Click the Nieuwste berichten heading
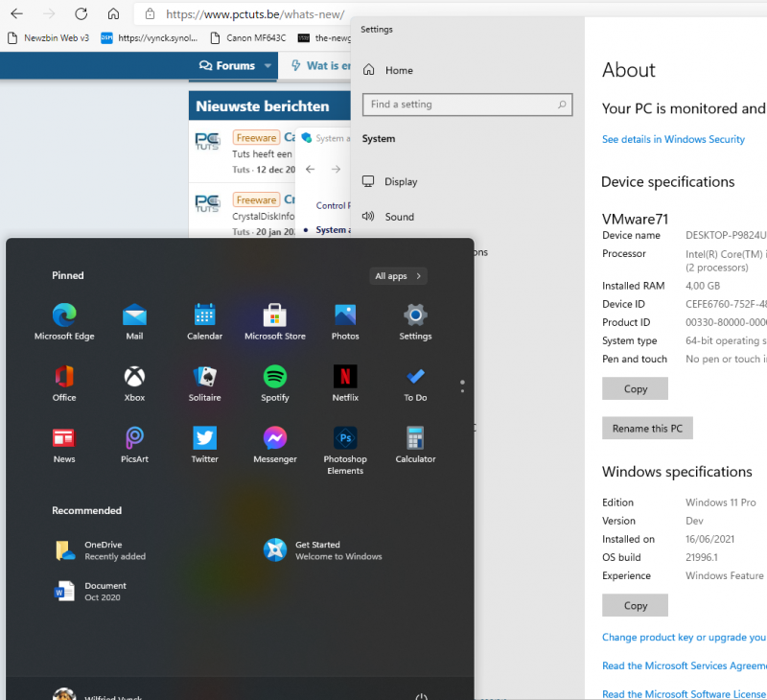This screenshot has height=700, width=767. click(262, 106)
